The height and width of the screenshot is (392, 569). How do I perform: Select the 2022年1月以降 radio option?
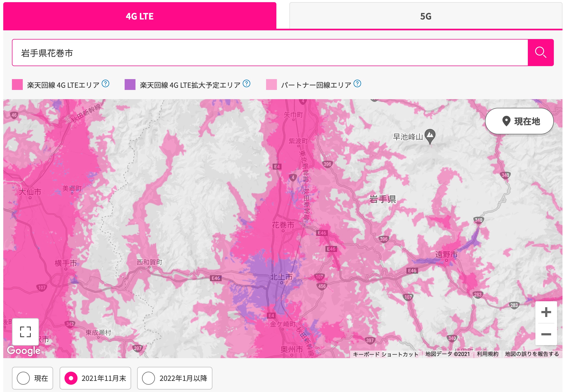pos(148,378)
